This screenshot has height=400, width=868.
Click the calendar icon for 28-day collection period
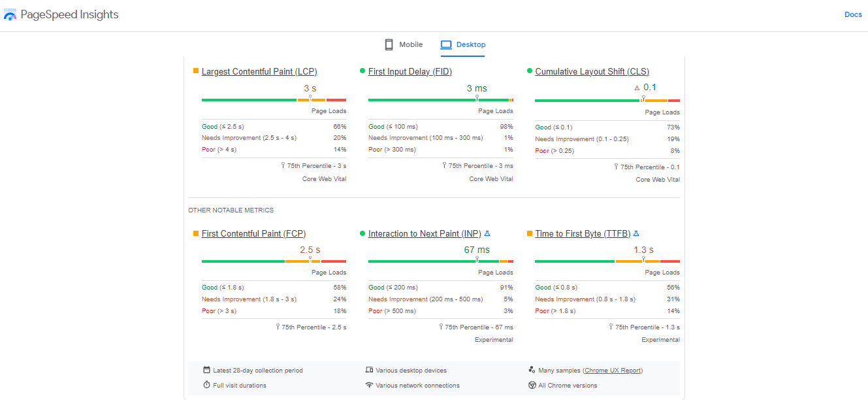pyautogui.click(x=206, y=370)
